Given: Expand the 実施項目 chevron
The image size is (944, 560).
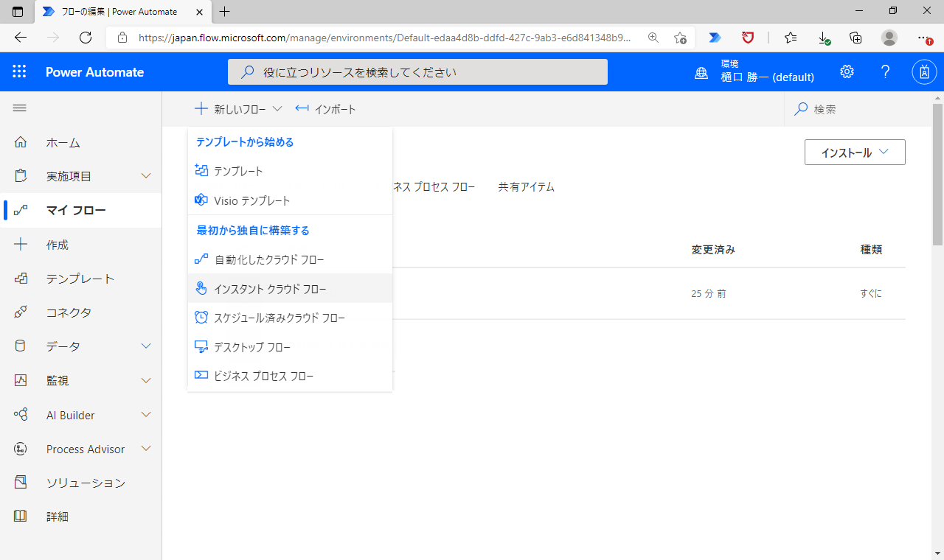Looking at the screenshot, I should pyautogui.click(x=146, y=176).
